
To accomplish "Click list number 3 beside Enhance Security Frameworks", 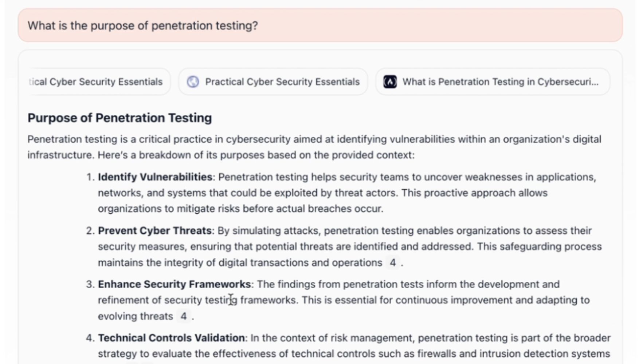I will click(x=90, y=284).
